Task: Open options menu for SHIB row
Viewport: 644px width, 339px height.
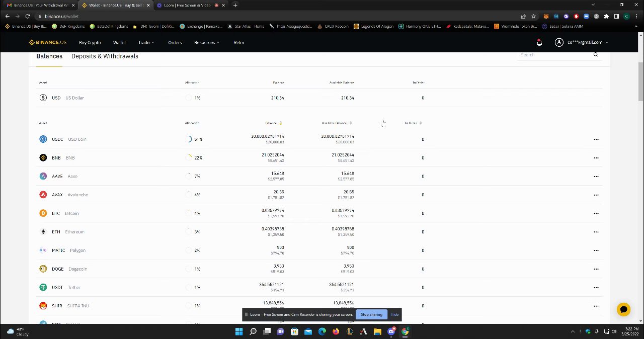Action: (x=596, y=306)
